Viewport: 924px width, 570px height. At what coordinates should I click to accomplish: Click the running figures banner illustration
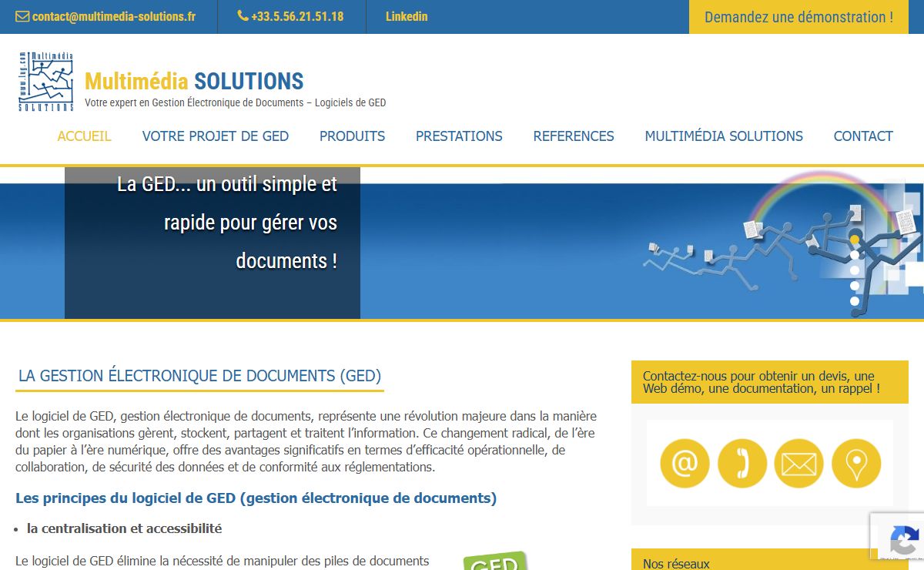[782, 243]
